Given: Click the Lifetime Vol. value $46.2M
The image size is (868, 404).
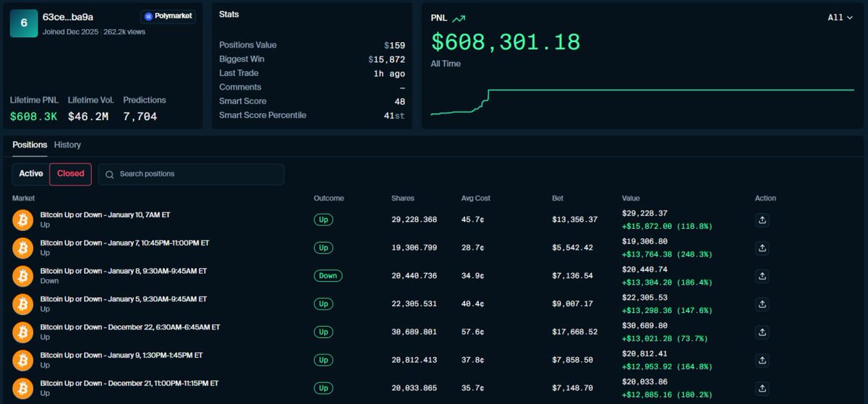Looking at the screenshot, I should coord(88,116).
